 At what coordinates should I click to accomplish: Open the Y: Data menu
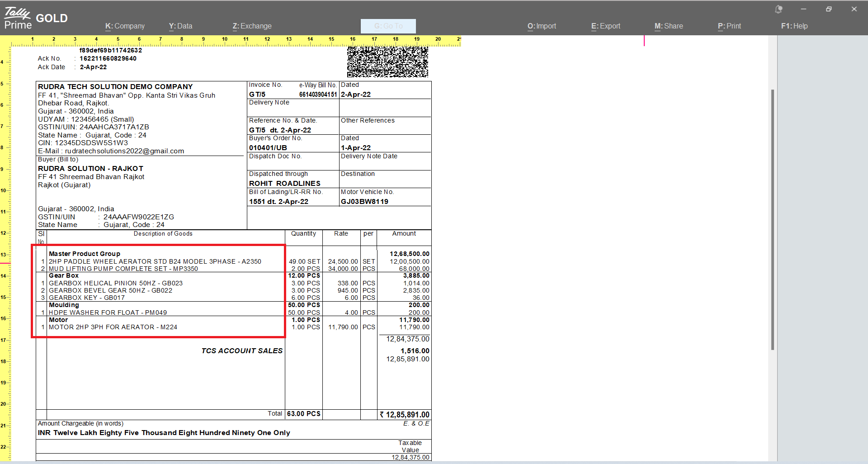coord(180,26)
